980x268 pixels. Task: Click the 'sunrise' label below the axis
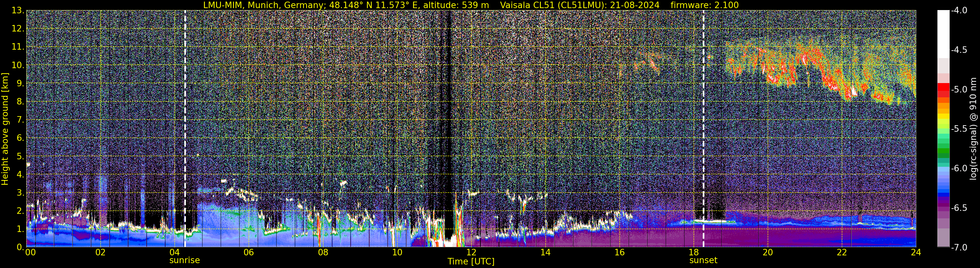[185, 261]
